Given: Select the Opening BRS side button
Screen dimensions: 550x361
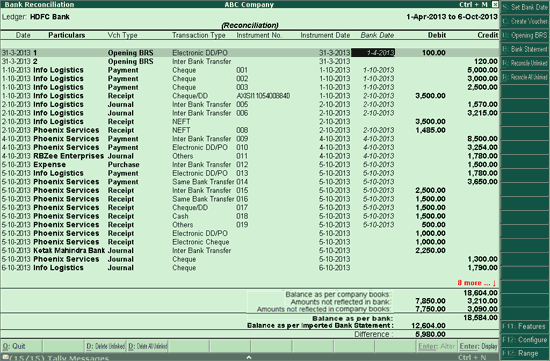Looking at the screenshot, I should click(525, 35).
